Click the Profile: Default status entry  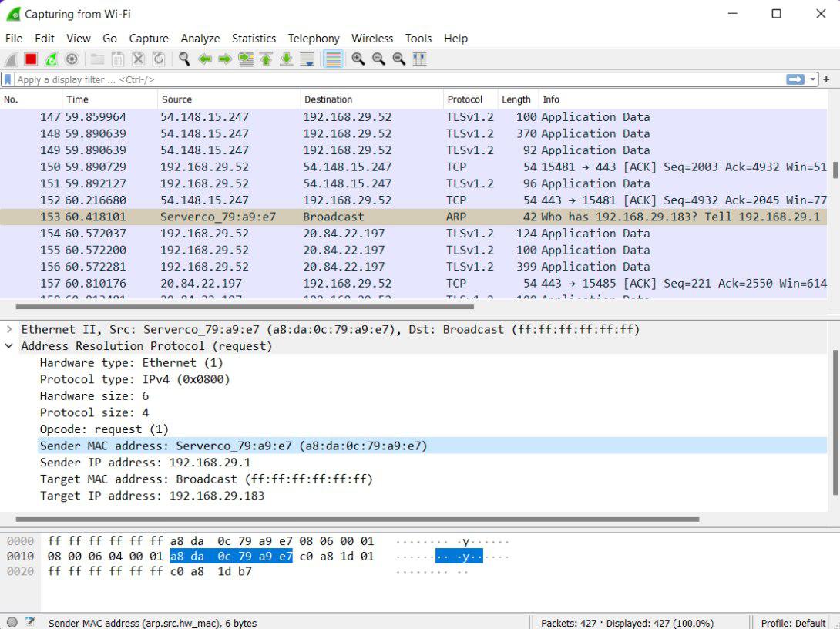point(793,623)
